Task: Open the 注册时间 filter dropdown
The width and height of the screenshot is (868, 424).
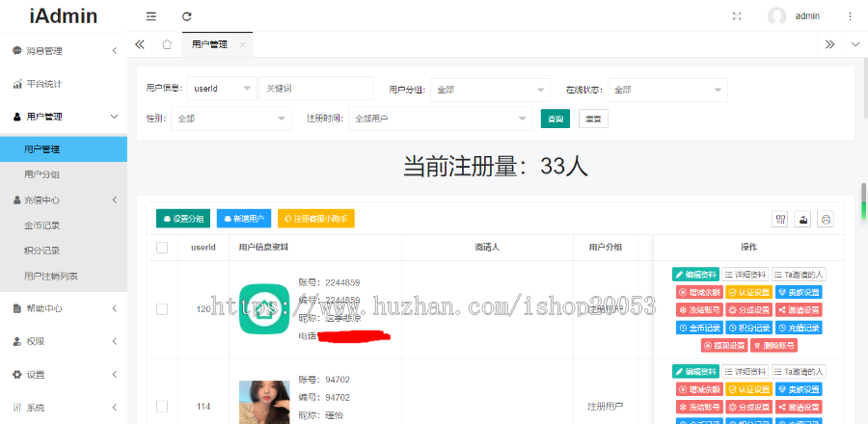Action: (x=440, y=119)
